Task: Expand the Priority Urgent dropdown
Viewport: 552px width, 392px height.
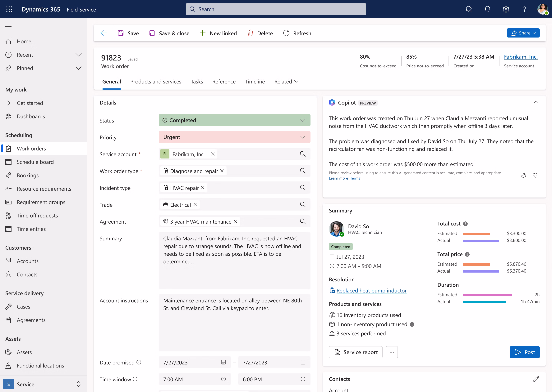Action: click(x=303, y=137)
